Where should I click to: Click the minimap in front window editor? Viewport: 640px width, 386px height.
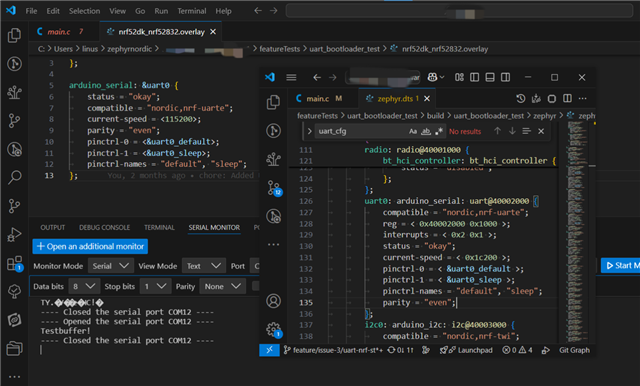(576, 232)
